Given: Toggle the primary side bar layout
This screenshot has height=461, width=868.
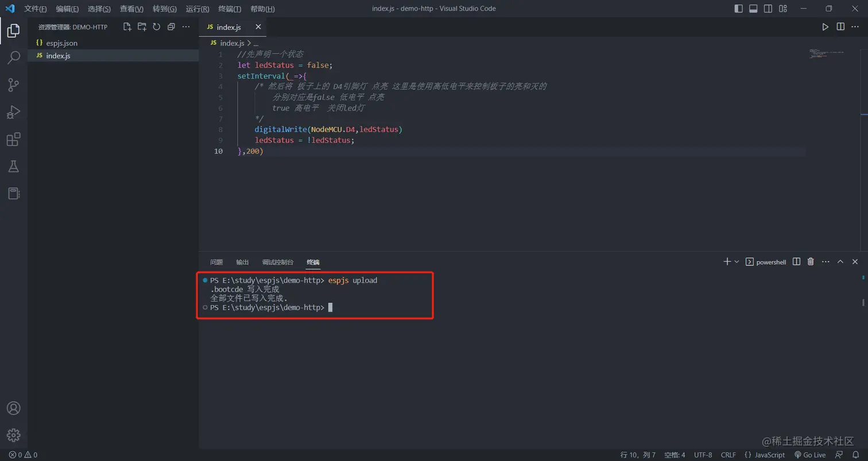Looking at the screenshot, I should (739, 9).
